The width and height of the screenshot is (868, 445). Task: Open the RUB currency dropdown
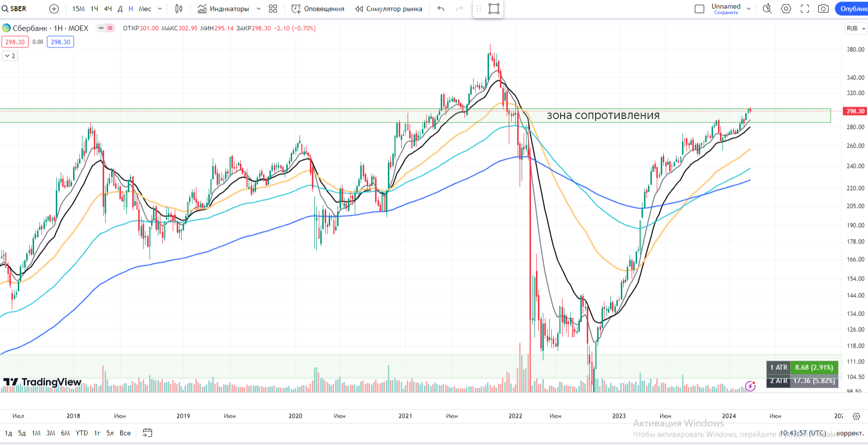point(856,28)
